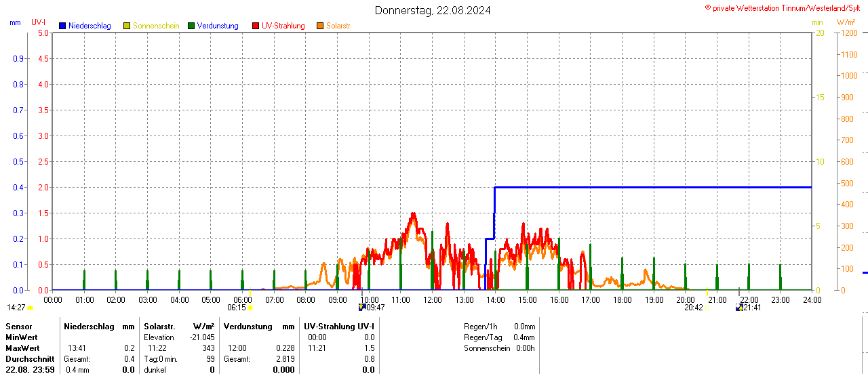Click the UV-Strahlung legend label
The image size is (868, 374).
pyautogui.click(x=284, y=26)
